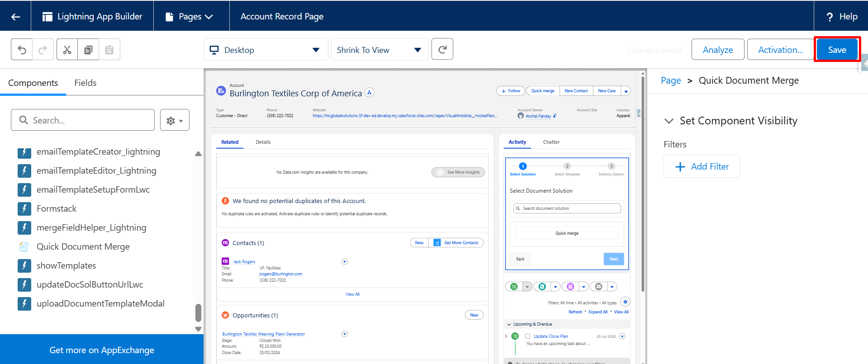
Task: Click the Save button
Action: click(837, 50)
